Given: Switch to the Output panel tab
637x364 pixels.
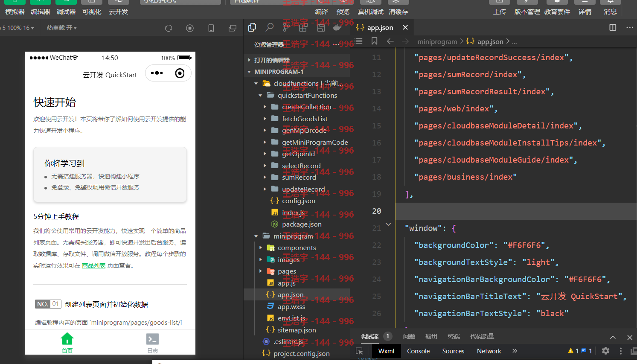Looking at the screenshot, I should (x=431, y=336).
